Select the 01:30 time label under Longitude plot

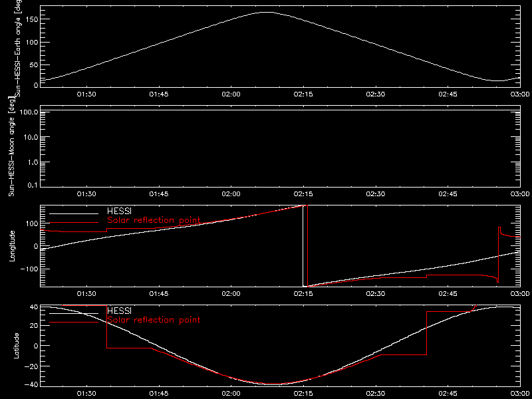click(86, 294)
